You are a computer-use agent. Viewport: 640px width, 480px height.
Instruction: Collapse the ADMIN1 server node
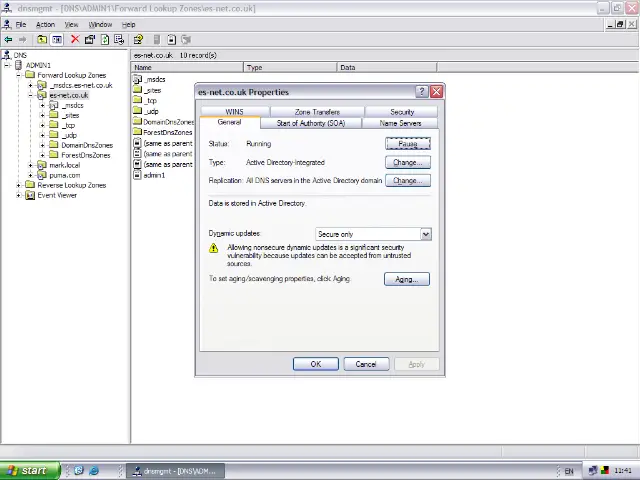tap(7, 65)
